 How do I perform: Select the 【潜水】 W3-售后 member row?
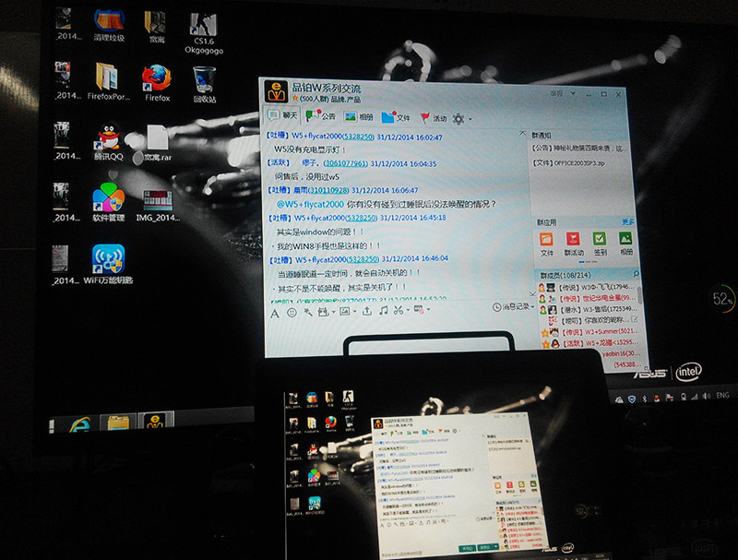(589, 309)
